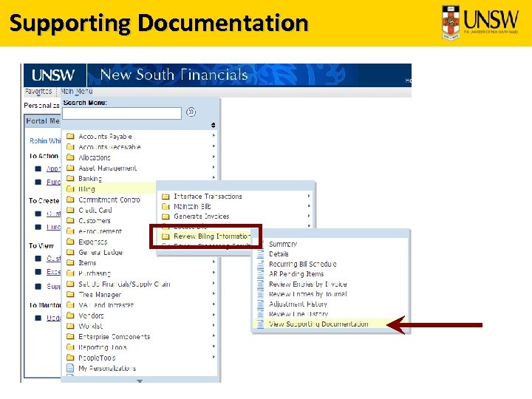Expand the Generate Invoices submenu arrow

[309, 216]
